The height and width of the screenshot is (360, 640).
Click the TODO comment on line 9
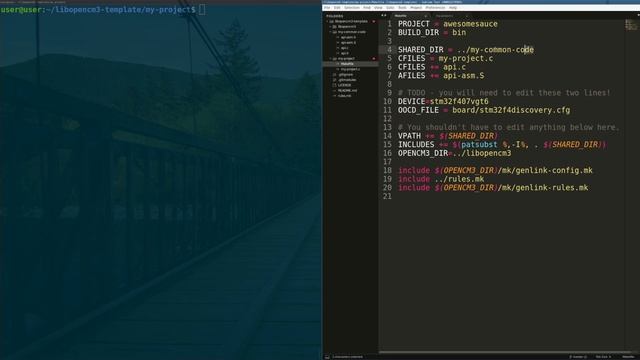tap(504, 93)
